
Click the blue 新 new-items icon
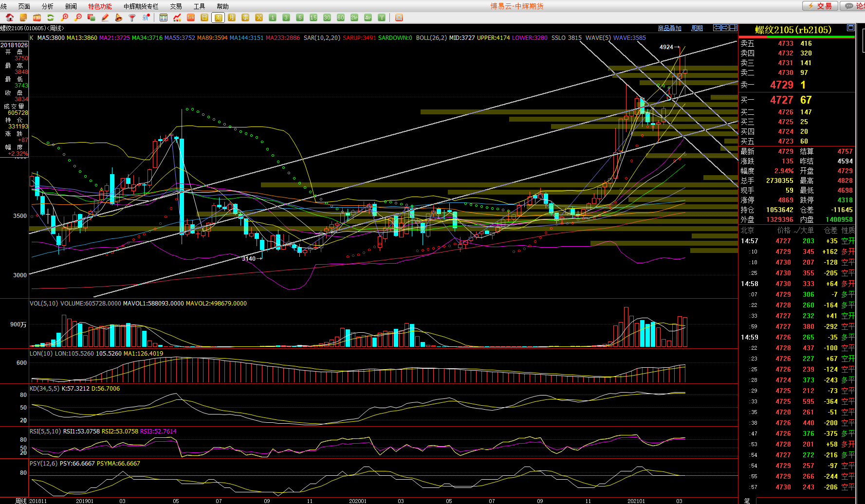pyautogui.click(x=146, y=18)
